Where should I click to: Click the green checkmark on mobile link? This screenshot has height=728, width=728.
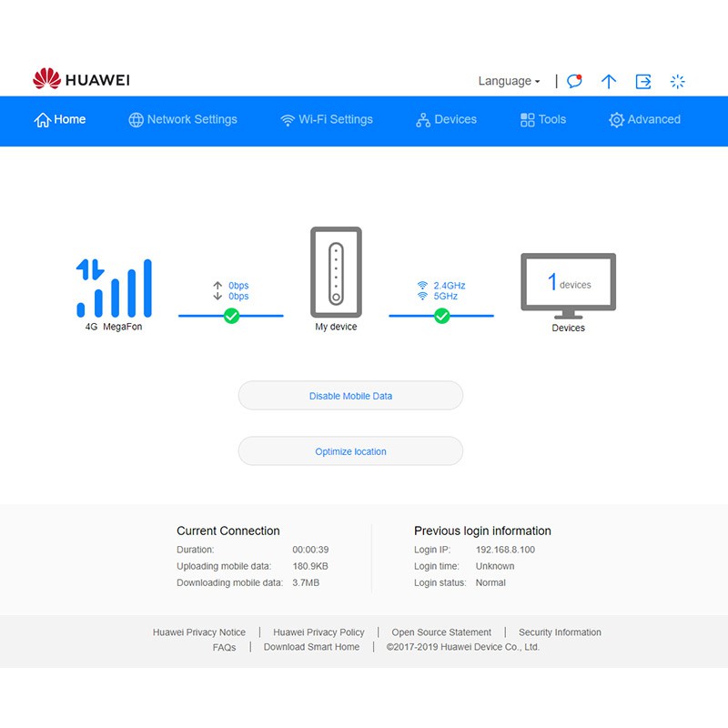(231, 316)
